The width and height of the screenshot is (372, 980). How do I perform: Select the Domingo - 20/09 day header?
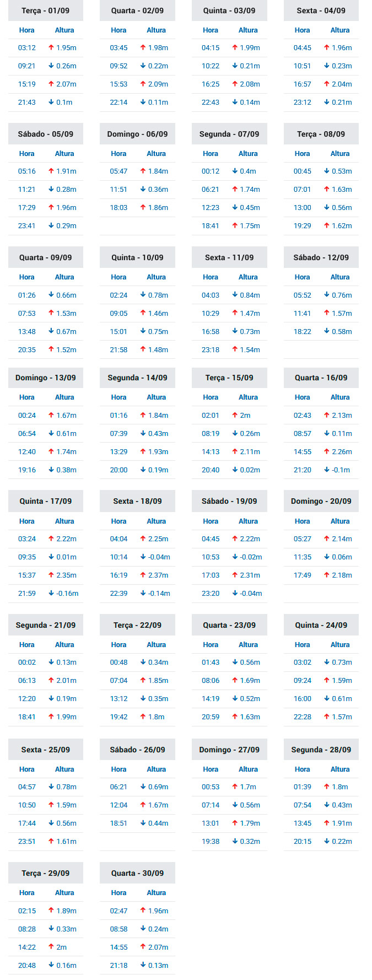click(x=321, y=501)
